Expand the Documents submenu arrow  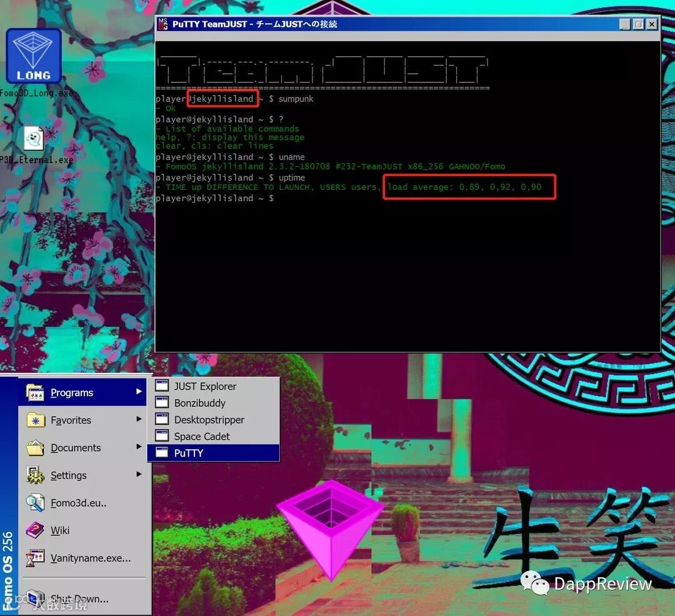pyautogui.click(x=139, y=447)
